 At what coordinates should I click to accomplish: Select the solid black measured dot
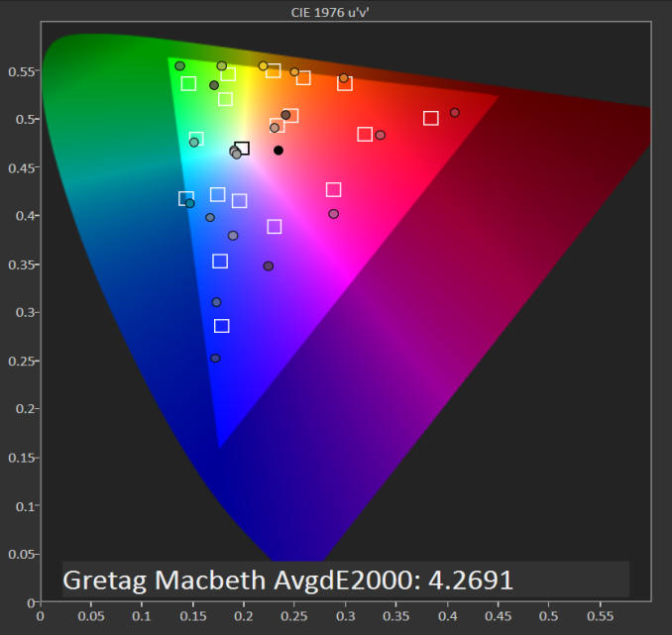tap(279, 151)
